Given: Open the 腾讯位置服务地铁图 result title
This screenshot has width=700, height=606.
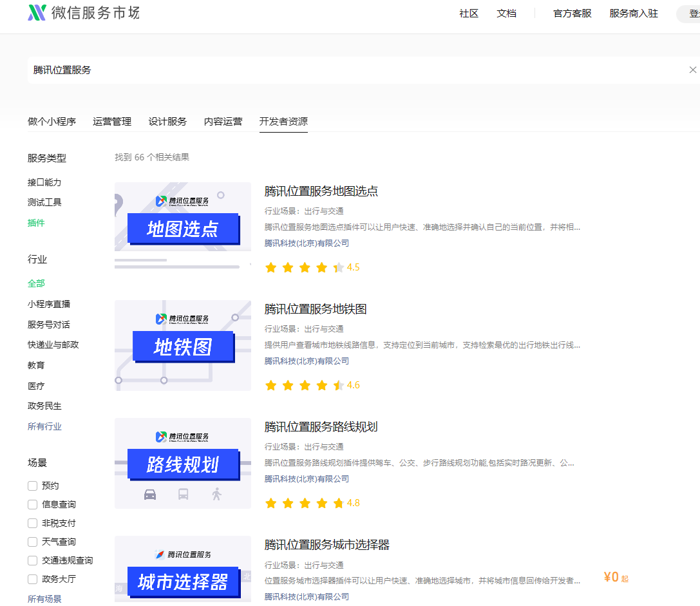Looking at the screenshot, I should click(315, 309).
